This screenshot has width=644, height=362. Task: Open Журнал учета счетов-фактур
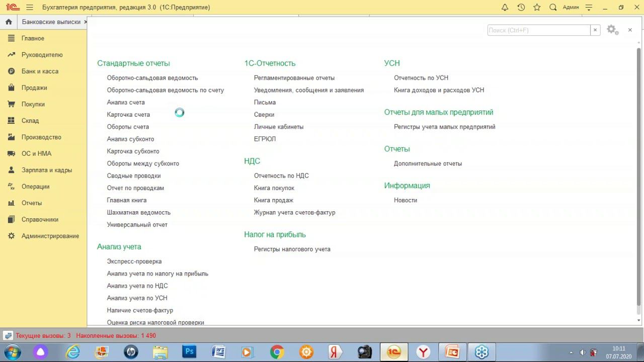pos(294,213)
